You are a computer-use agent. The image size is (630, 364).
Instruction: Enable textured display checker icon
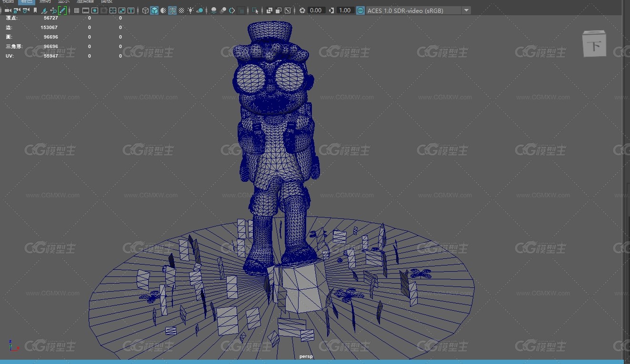pyautogui.click(x=181, y=10)
